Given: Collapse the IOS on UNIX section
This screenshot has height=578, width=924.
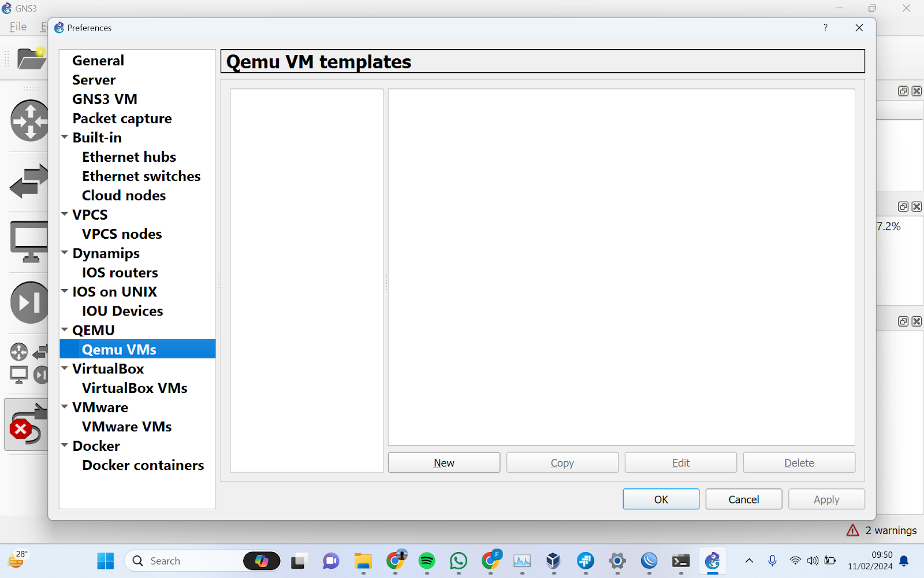Looking at the screenshot, I should pos(65,291).
